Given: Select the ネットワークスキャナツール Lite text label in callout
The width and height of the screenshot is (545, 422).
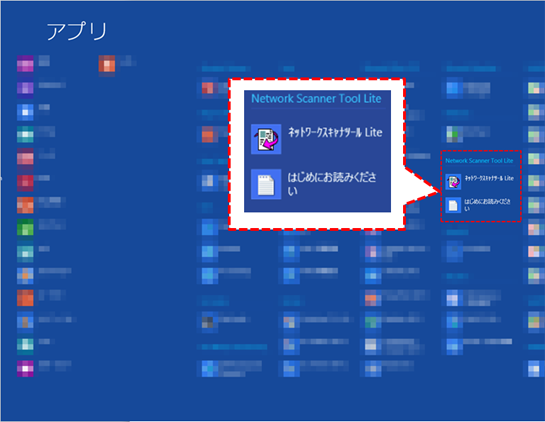Looking at the screenshot, I should [335, 132].
